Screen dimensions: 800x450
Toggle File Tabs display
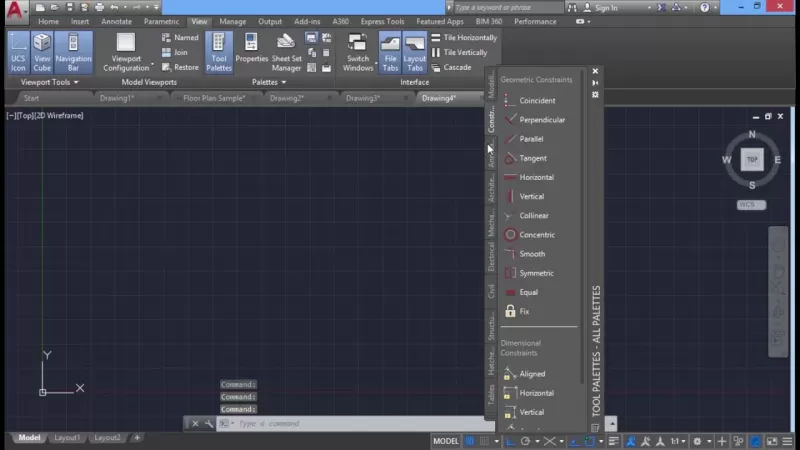point(390,53)
